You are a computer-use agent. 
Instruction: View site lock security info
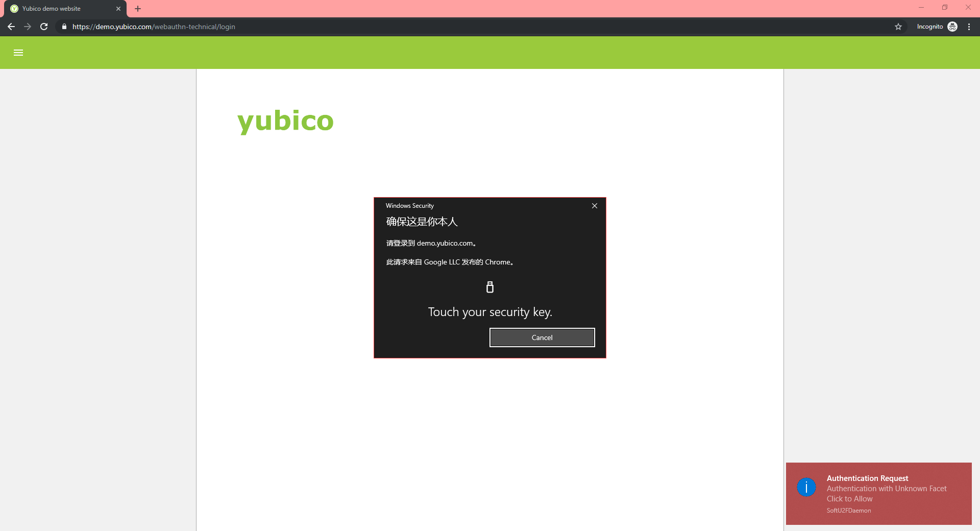coord(64,27)
